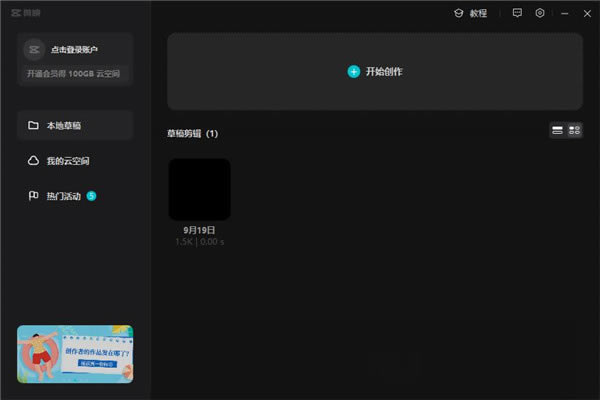The width and height of the screenshot is (600, 400).
Task: Open the feedback message icon
Action: (517, 14)
